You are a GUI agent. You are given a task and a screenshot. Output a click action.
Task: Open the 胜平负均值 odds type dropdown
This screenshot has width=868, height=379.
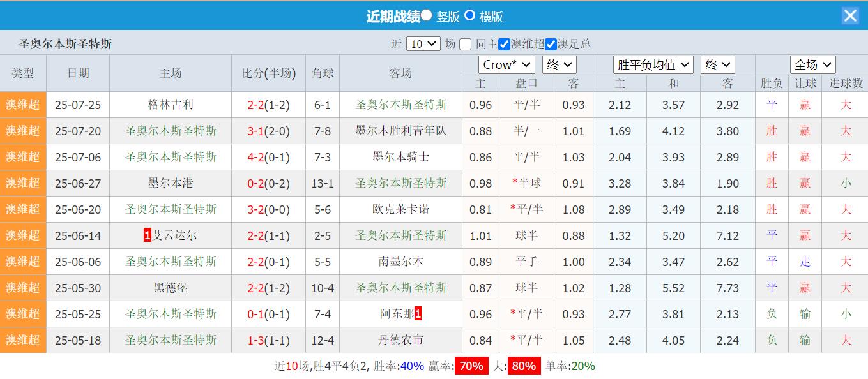[653, 64]
